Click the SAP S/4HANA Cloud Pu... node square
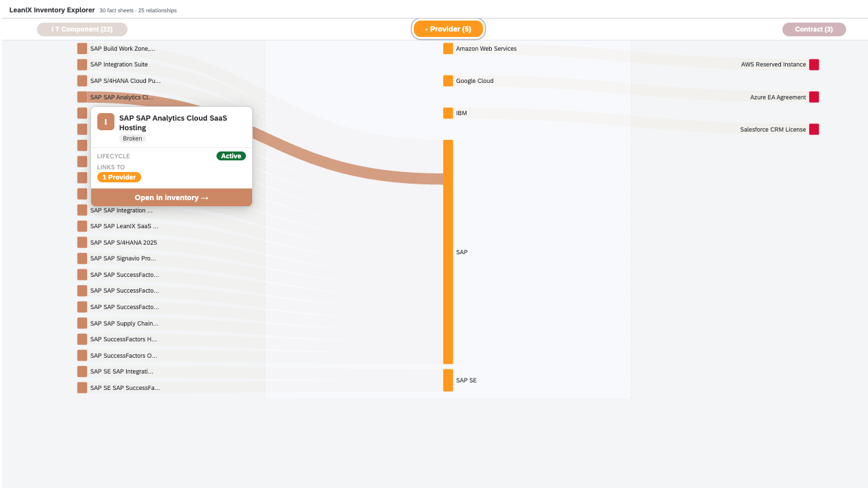Screen dimensions: 868x488 click(x=82, y=81)
